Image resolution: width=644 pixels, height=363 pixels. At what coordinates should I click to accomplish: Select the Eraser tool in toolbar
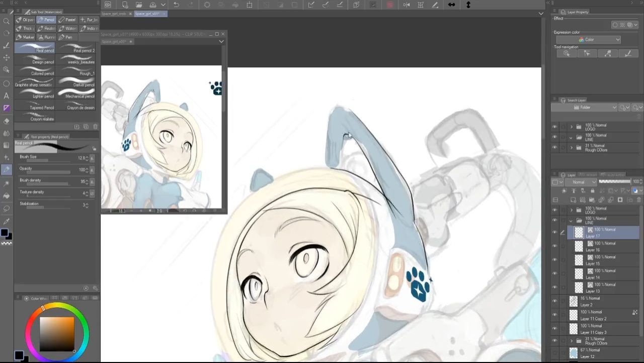coord(7,121)
